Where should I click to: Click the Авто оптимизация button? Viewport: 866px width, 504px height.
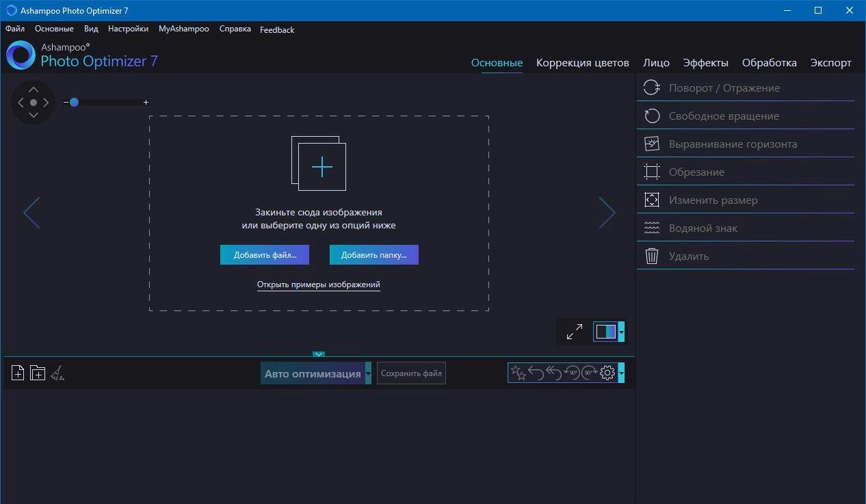[x=313, y=373]
